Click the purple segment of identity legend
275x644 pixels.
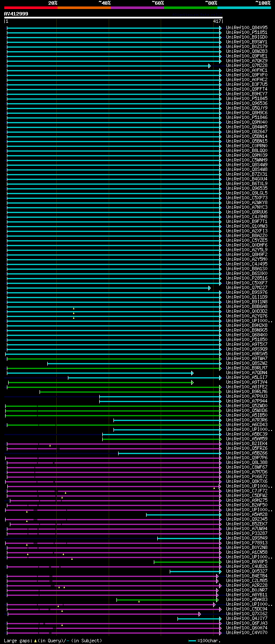[137, 7]
